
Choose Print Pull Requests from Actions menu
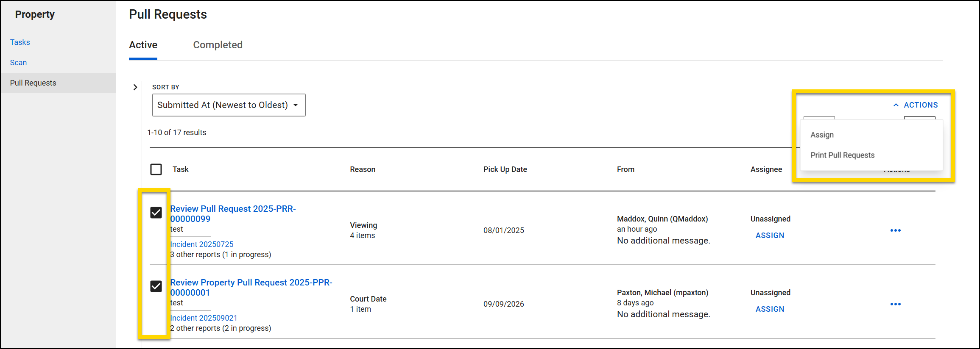pos(842,155)
